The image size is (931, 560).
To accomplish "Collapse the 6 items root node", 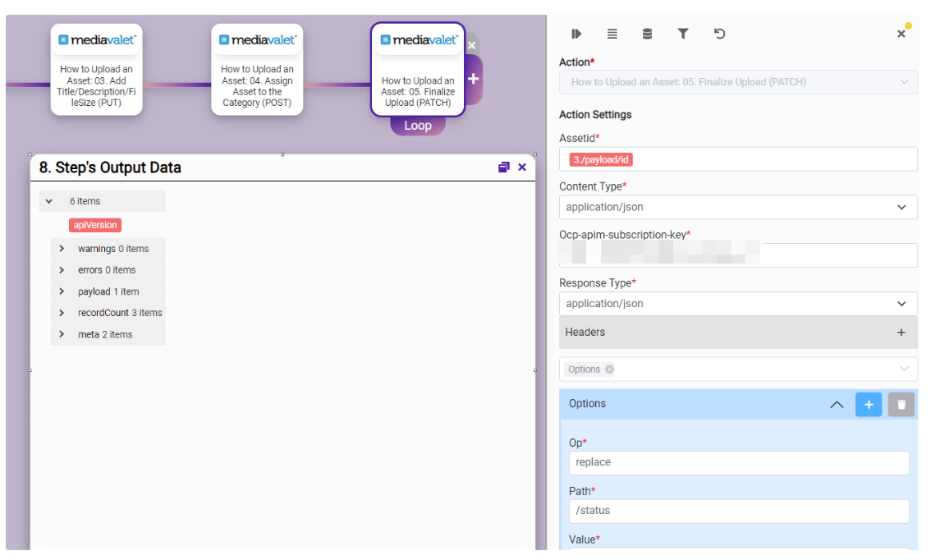I will tap(48, 201).
